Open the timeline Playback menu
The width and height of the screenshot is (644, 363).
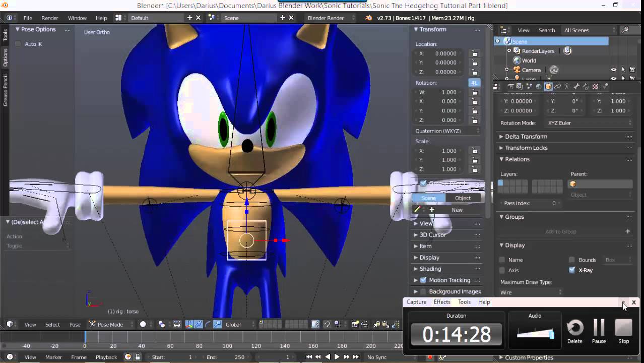click(x=106, y=356)
